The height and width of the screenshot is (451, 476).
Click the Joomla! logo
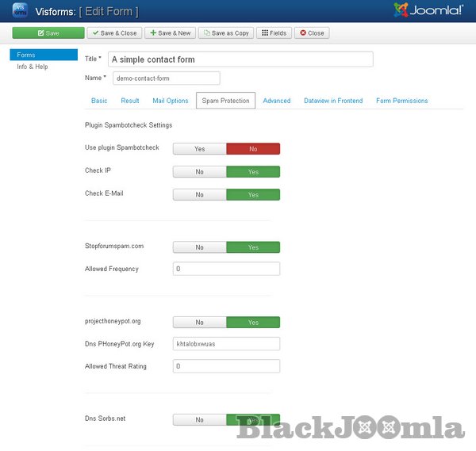pyautogui.click(x=428, y=11)
